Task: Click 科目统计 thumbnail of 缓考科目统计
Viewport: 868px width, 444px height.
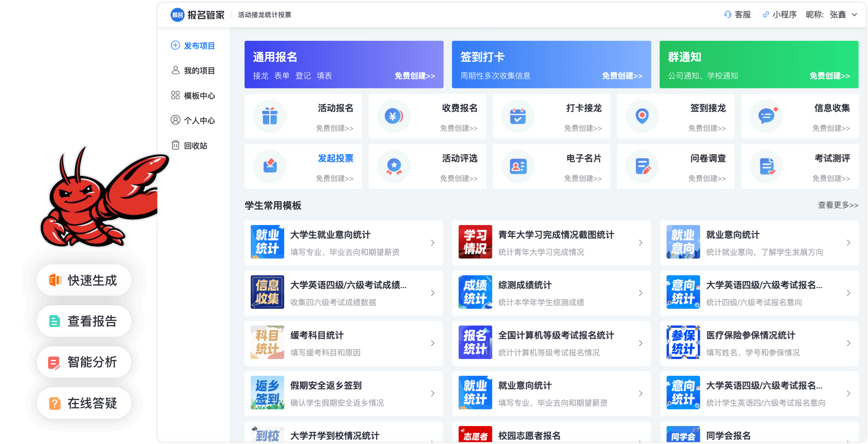Action: pos(267,342)
